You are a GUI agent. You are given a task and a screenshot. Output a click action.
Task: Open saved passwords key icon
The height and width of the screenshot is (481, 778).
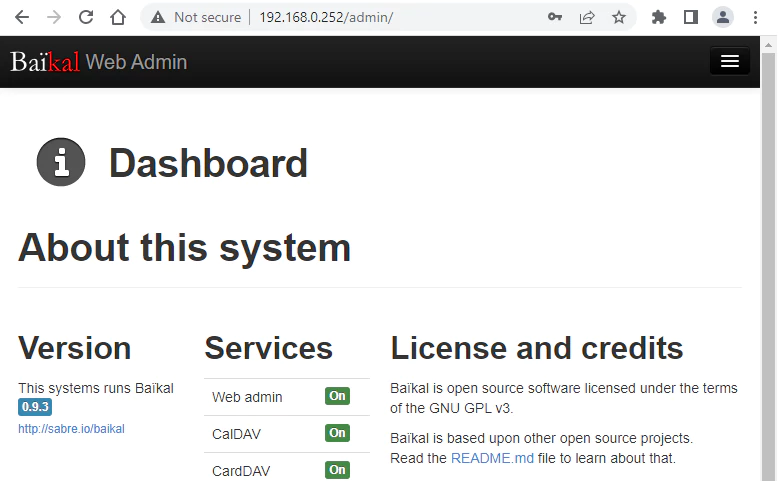coord(555,17)
